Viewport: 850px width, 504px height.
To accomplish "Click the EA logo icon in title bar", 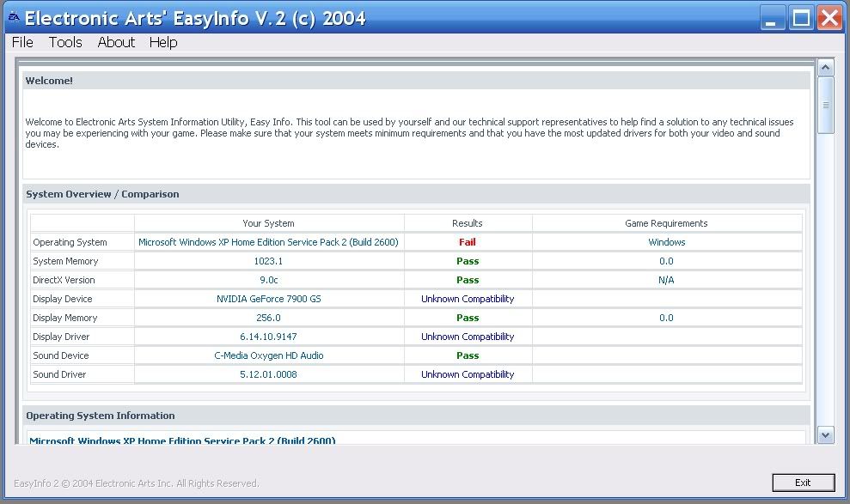I will click(14, 17).
